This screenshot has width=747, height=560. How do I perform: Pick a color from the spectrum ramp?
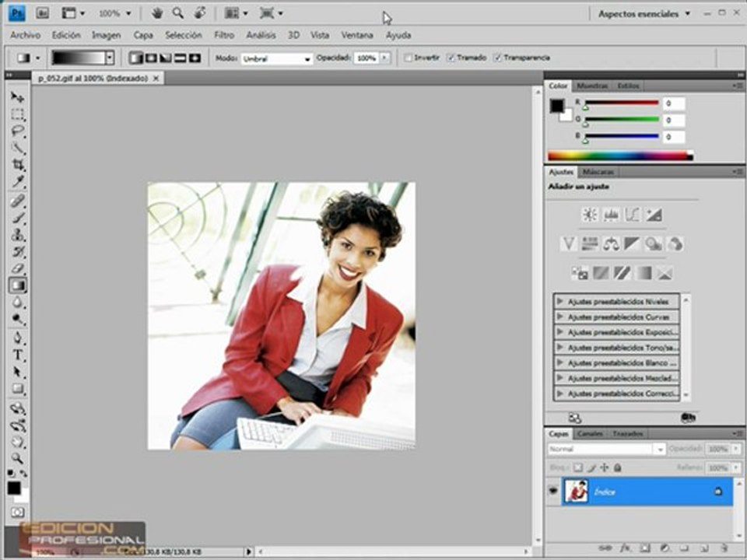click(620, 156)
